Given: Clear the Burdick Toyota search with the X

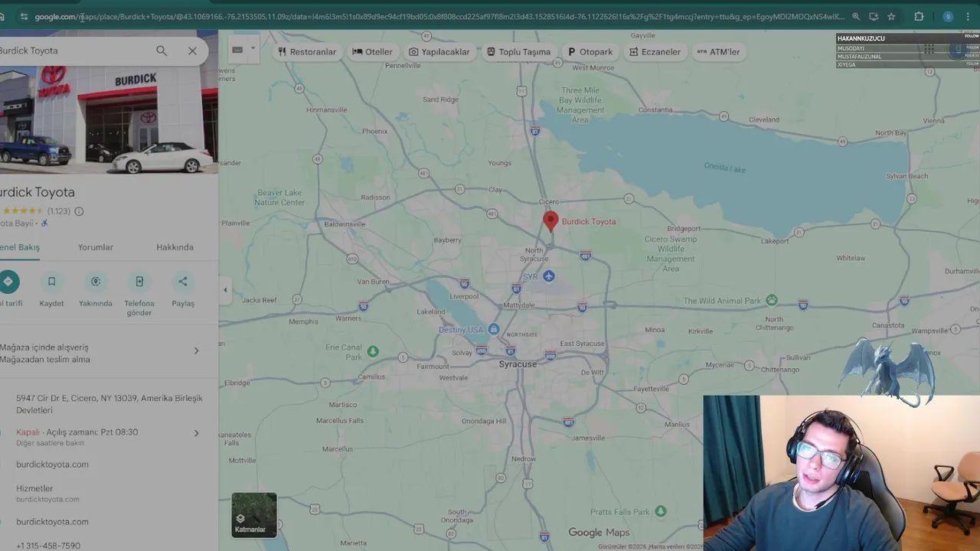Looking at the screenshot, I should click(192, 51).
